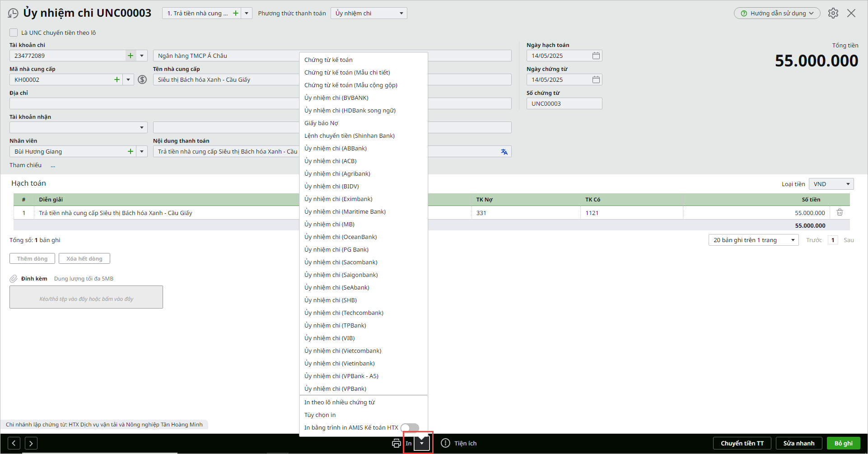The height and width of the screenshot is (454, 868).
Task: Click the paperclip attachment icon
Action: 14,279
